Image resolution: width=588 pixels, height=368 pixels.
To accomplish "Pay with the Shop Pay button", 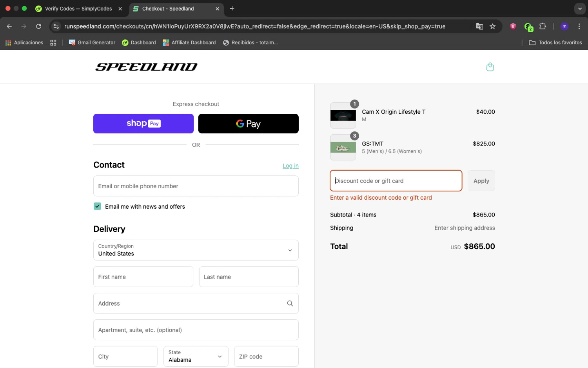I will tap(143, 124).
